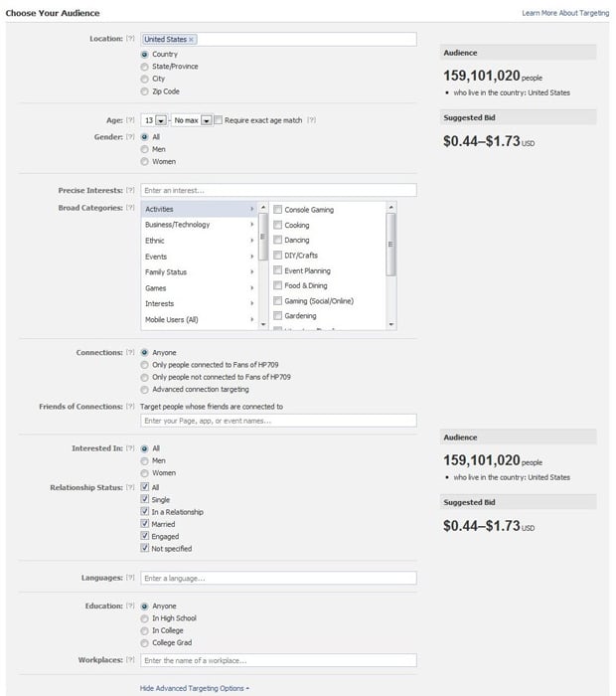Click Hide Advanced Targeting Options link
Viewport: 616px width, 696px height.
(x=195, y=688)
